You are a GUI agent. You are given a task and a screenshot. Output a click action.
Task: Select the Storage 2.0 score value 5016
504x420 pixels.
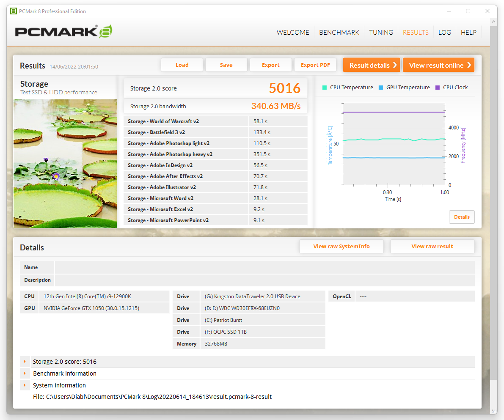pos(284,88)
